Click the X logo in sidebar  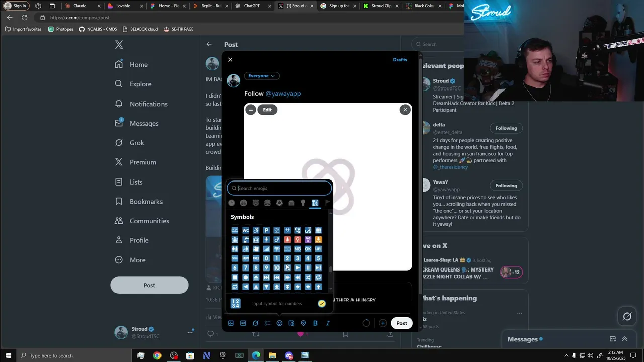(x=119, y=44)
